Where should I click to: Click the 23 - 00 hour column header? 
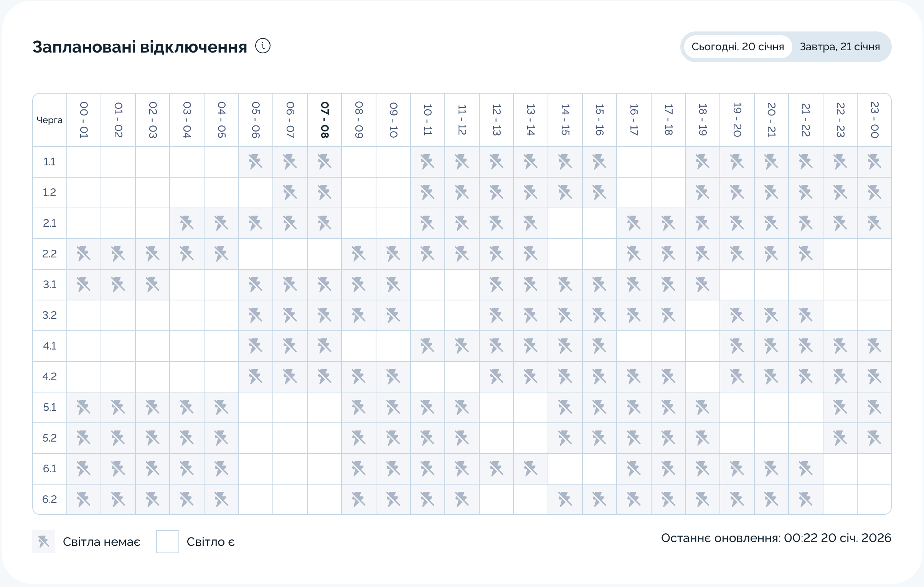point(874,120)
